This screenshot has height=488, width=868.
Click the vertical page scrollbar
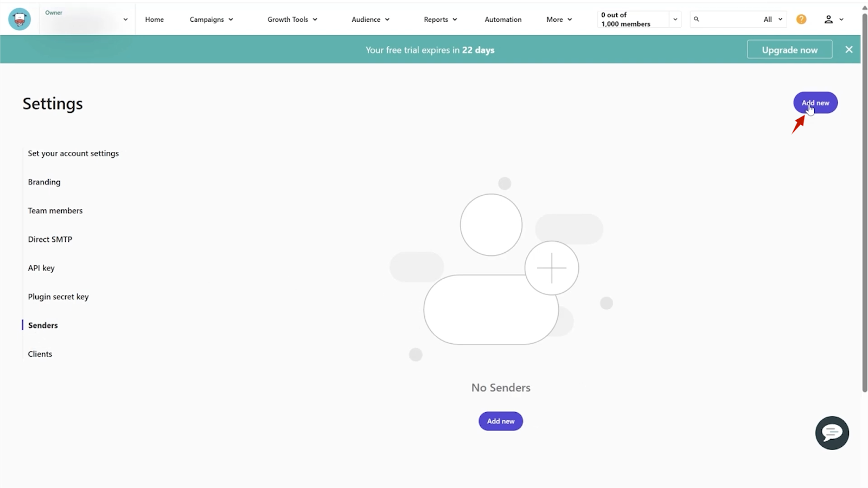coord(864,201)
